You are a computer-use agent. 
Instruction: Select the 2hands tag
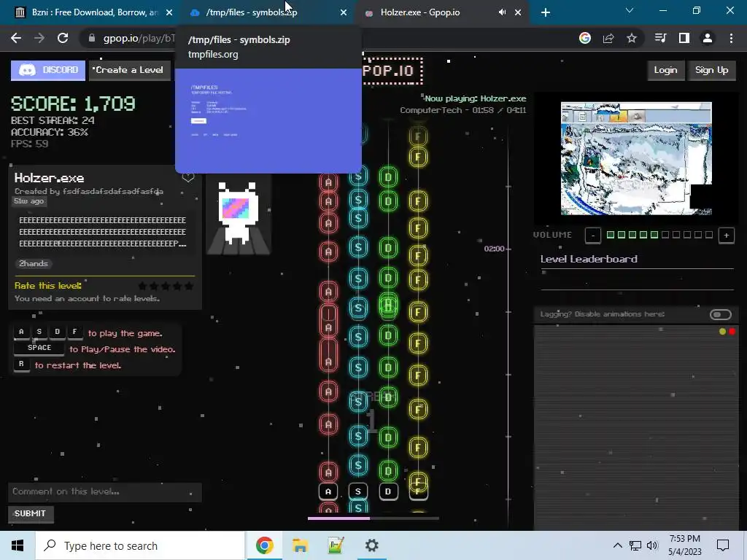34,263
